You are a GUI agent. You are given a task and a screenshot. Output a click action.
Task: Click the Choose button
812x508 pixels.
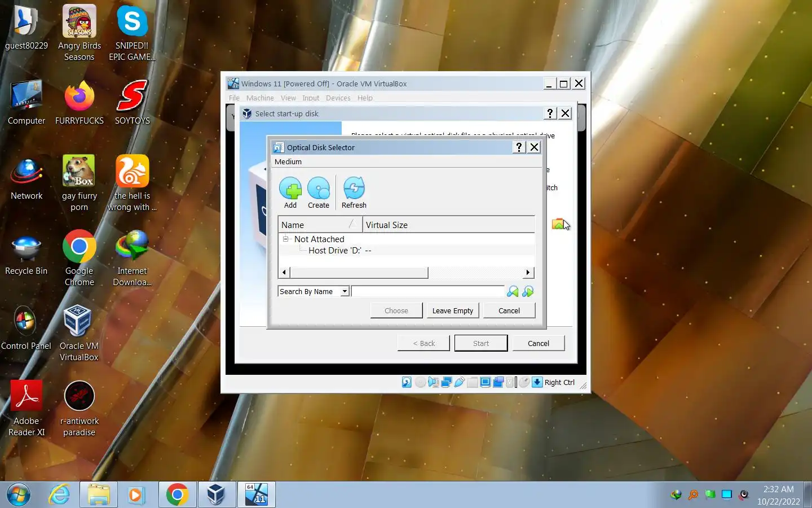point(396,310)
